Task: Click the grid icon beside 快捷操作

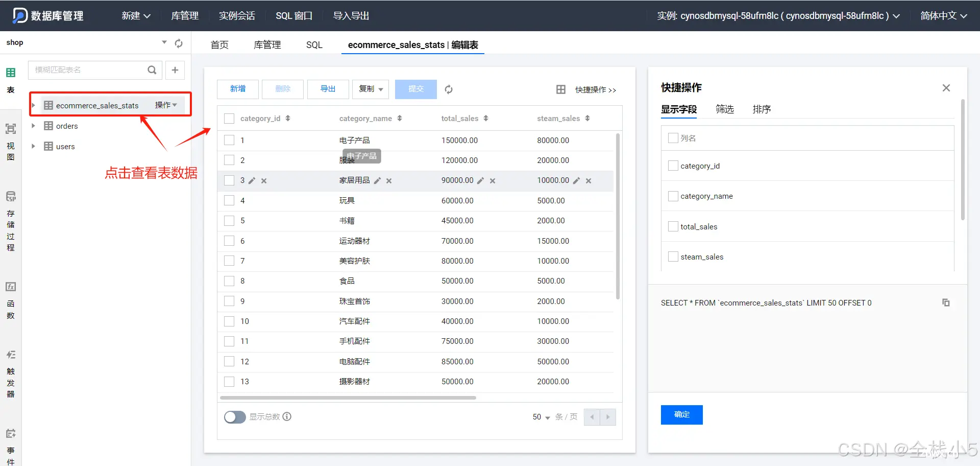Action: pos(561,89)
